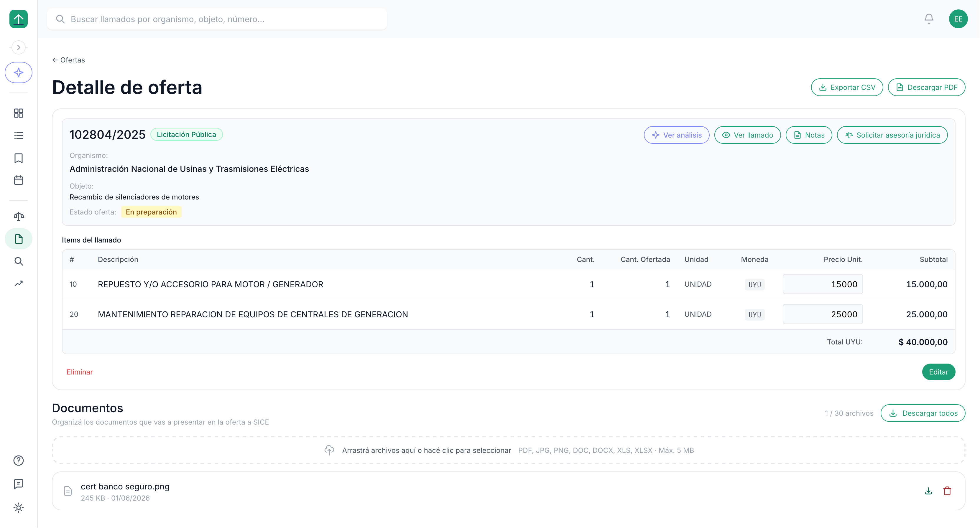980x528 pixels.
Task: Click Administración Nacional de Usinas organism name
Action: (189, 169)
